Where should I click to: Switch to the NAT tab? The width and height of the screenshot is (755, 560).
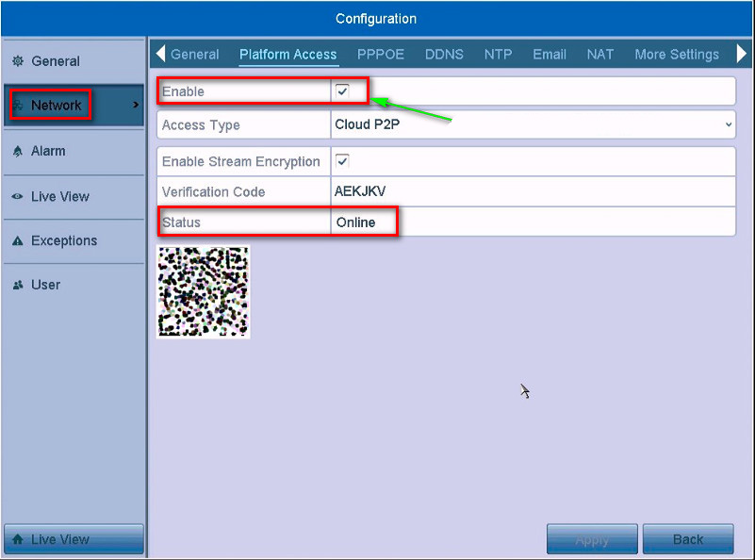[600, 55]
